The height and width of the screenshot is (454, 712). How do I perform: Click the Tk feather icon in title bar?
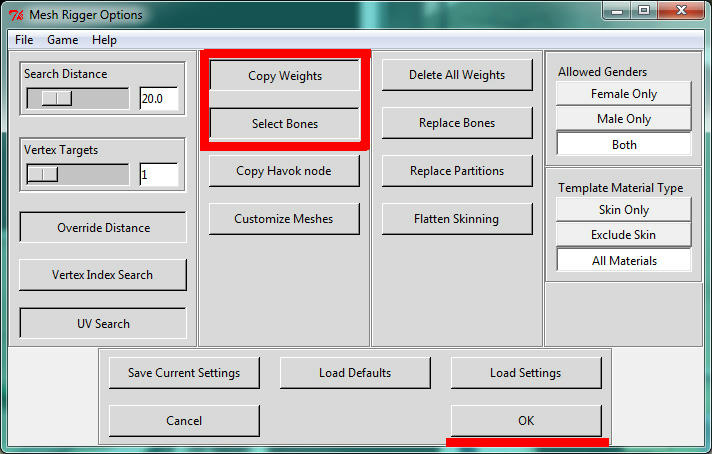coord(16,15)
